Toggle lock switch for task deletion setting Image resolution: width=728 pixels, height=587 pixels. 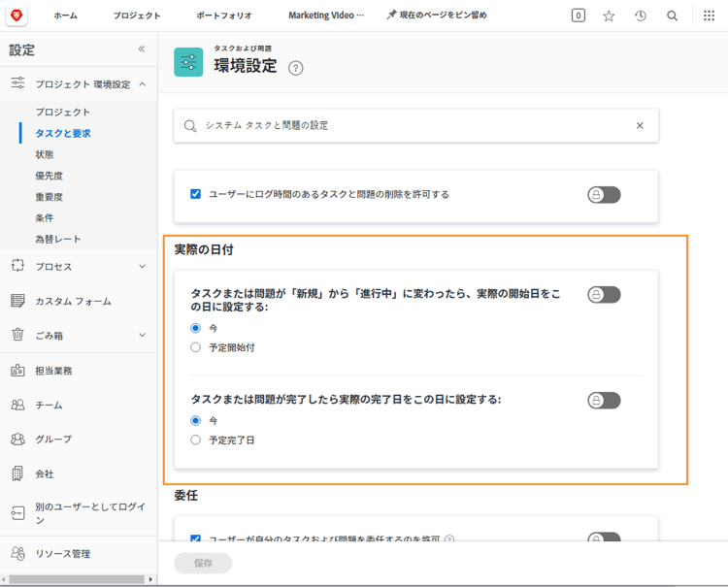604,194
